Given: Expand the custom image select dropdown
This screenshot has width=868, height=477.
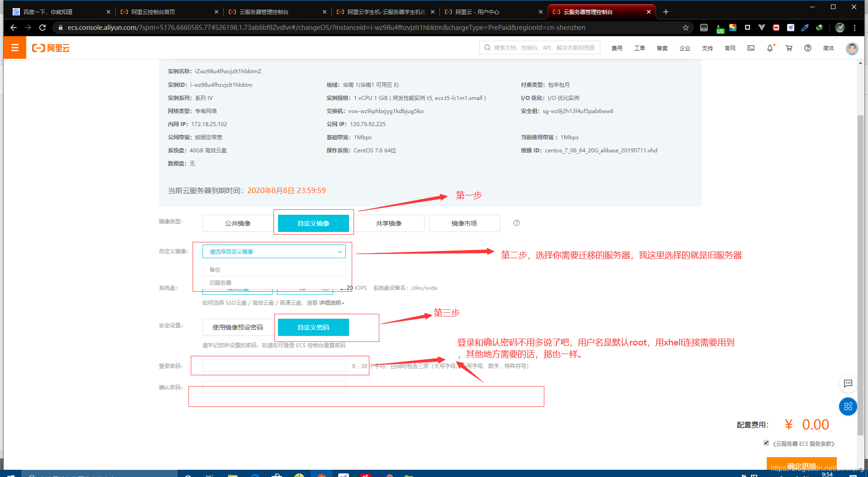Looking at the screenshot, I should 274,251.
